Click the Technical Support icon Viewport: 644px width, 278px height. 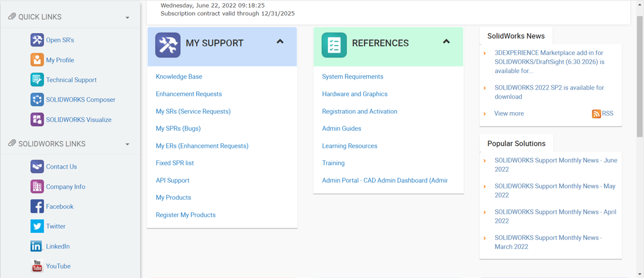[x=37, y=80]
